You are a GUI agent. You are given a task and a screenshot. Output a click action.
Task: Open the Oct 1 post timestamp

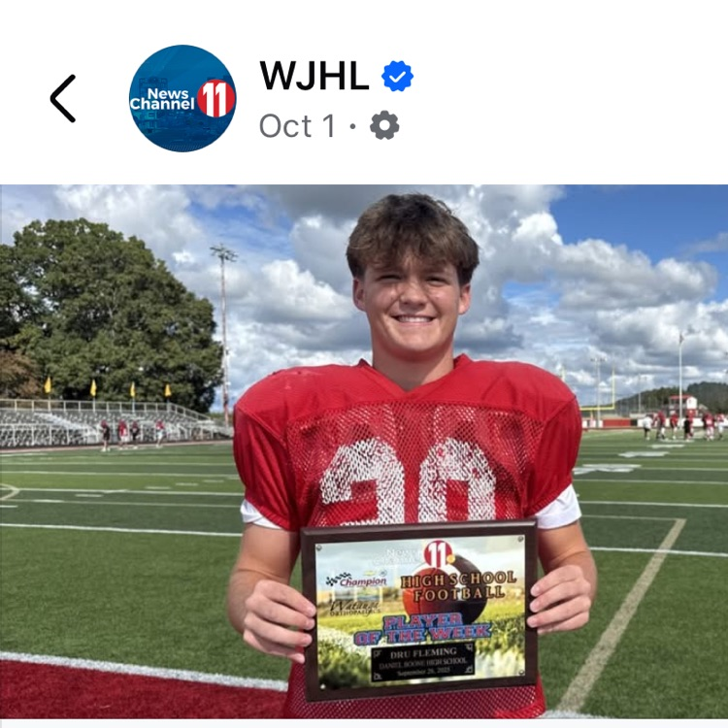click(297, 126)
